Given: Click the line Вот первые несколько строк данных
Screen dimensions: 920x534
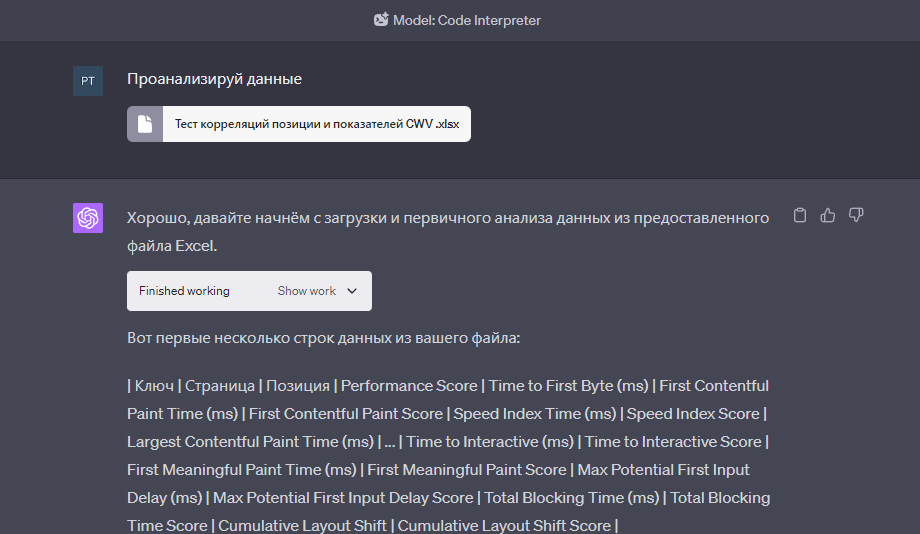Looking at the screenshot, I should (323, 338).
